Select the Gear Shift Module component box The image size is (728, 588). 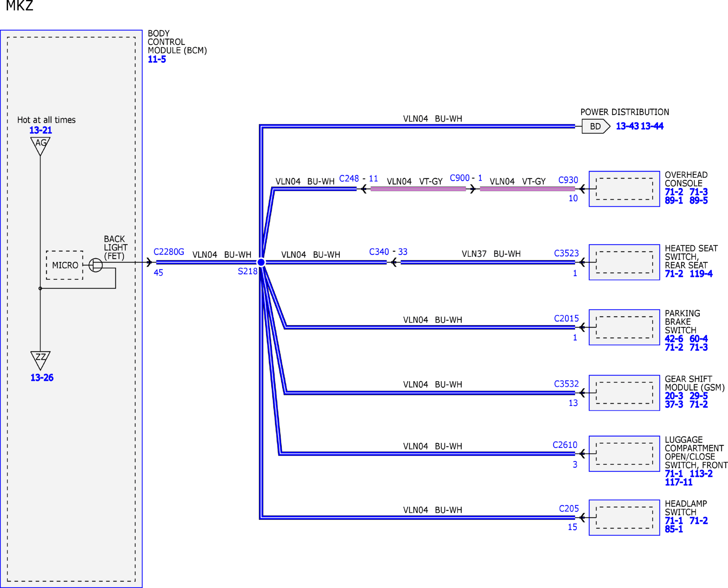pos(624,393)
